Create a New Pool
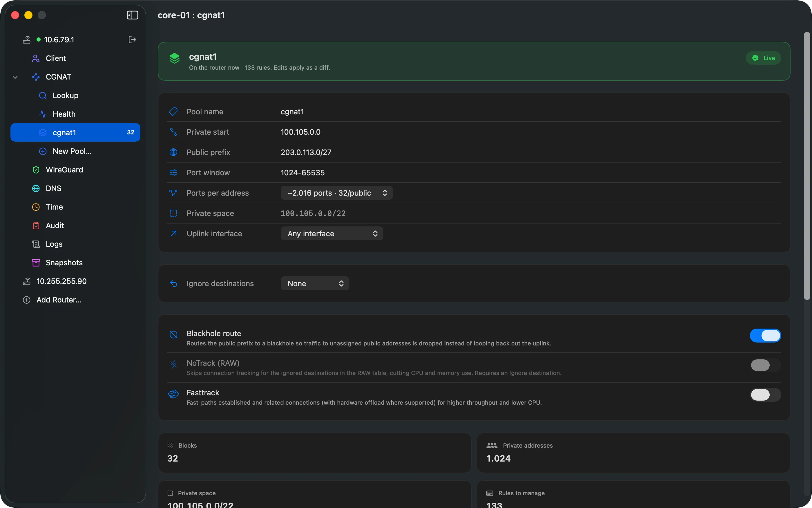The width and height of the screenshot is (812, 508). pyautogui.click(x=75, y=151)
